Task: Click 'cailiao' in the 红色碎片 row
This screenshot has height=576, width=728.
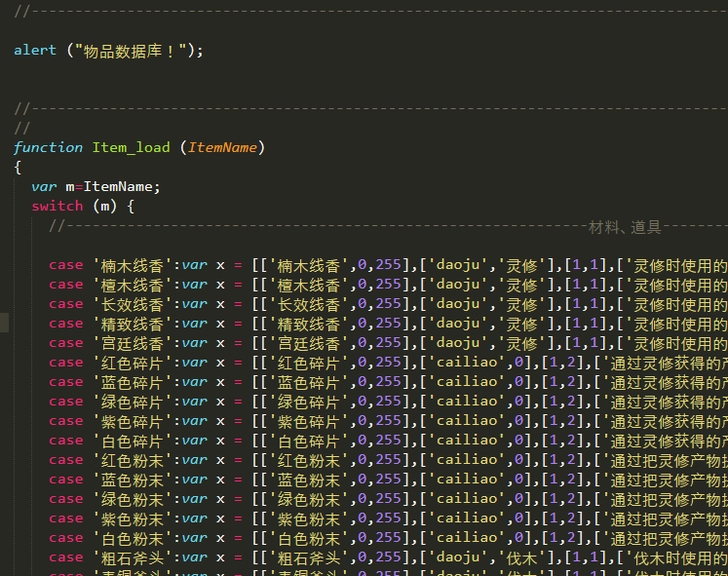Action: 467,363
